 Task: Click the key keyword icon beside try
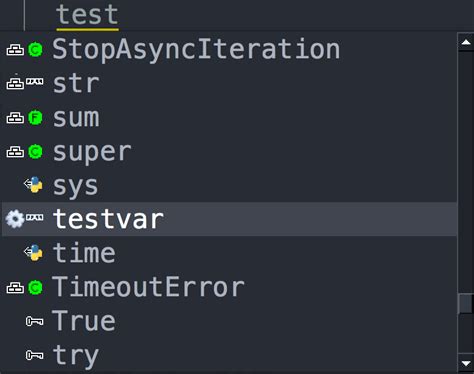pyautogui.click(x=35, y=355)
